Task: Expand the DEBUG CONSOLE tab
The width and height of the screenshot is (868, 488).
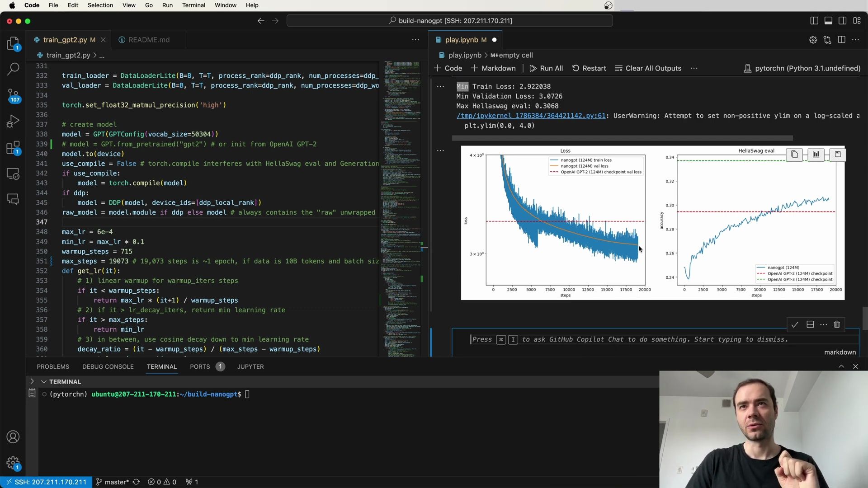Action: [x=108, y=366]
